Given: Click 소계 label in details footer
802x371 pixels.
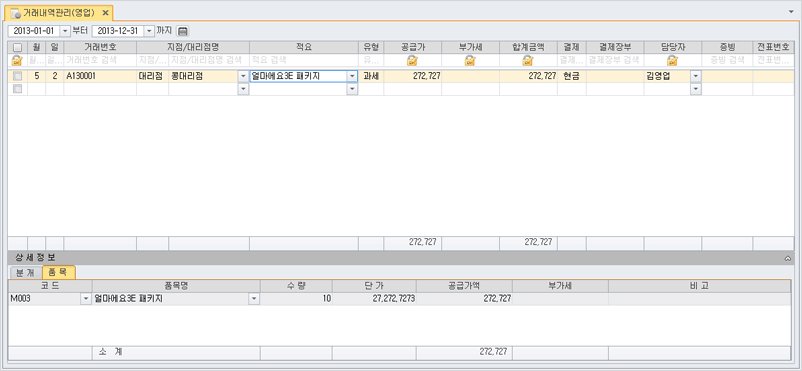Looking at the screenshot, I should coord(110,352).
